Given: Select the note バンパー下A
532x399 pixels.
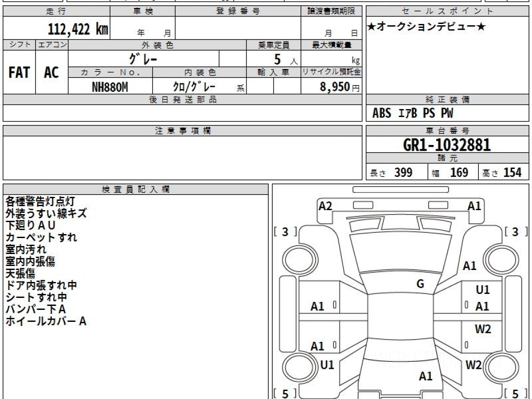Looking at the screenshot, I should click(36, 309).
